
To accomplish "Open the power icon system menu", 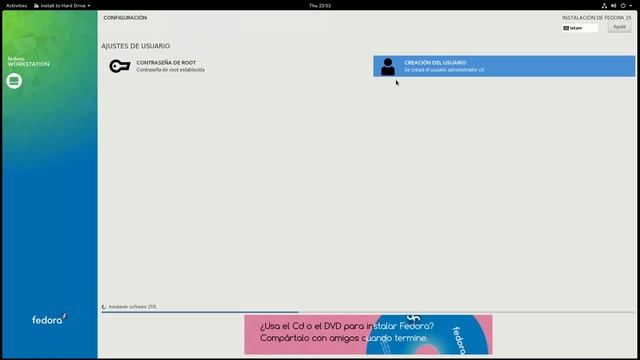I will tap(623, 6).
